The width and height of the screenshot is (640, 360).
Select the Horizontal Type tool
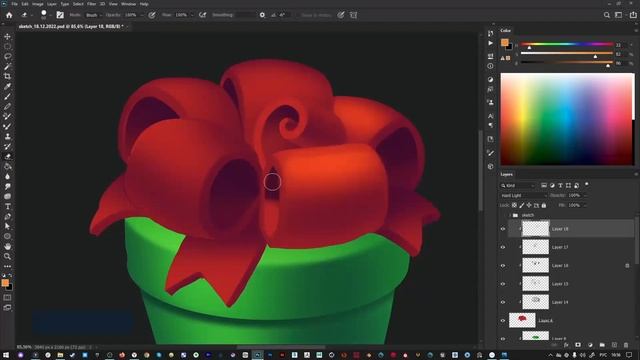point(7,207)
